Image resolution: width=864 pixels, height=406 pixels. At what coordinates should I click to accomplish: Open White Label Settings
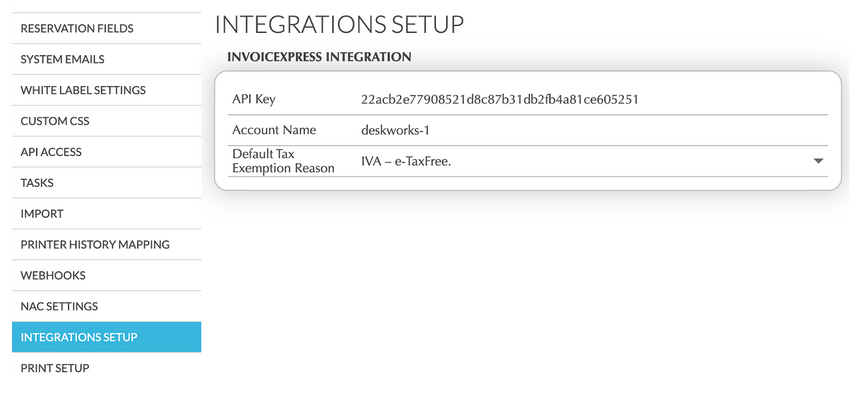tap(106, 90)
